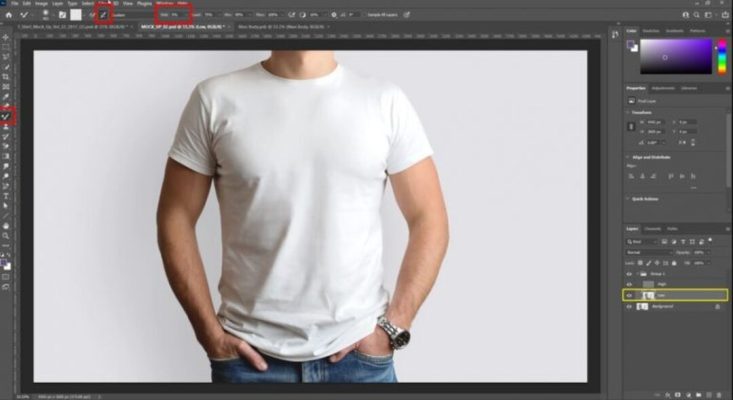Click the foreground color swatch in Color panel
This screenshot has height=400, width=733.
tap(631, 44)
